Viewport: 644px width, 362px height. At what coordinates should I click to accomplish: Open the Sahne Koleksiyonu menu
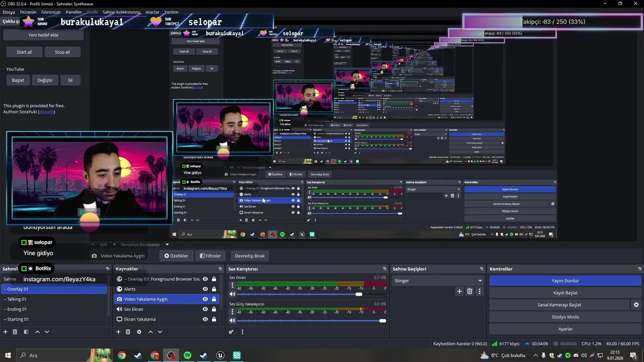click(121, 12)
